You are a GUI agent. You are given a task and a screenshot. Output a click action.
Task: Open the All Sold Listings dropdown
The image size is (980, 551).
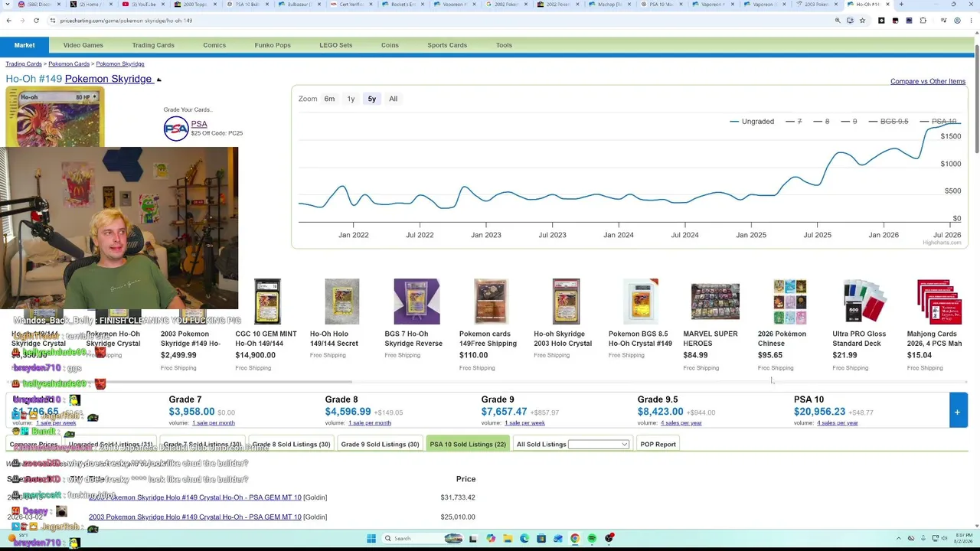(x=598, y=445)
